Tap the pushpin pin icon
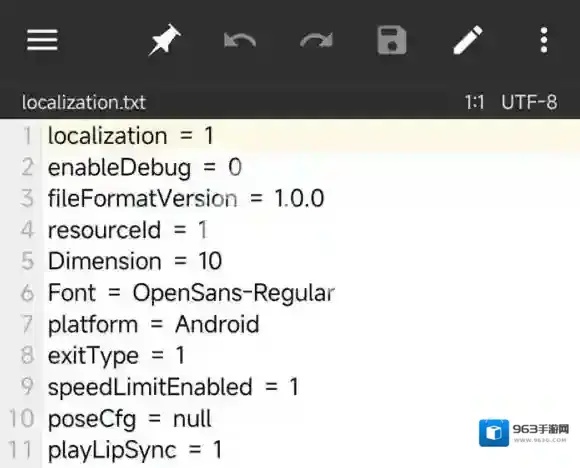Viewport: 580px width, 468px height. pos(165,40)
